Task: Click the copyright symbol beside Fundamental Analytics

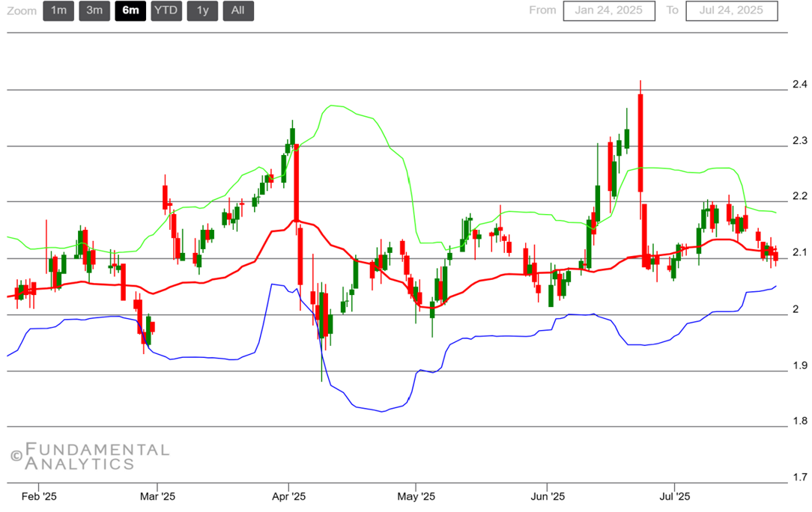Action: 16,455
